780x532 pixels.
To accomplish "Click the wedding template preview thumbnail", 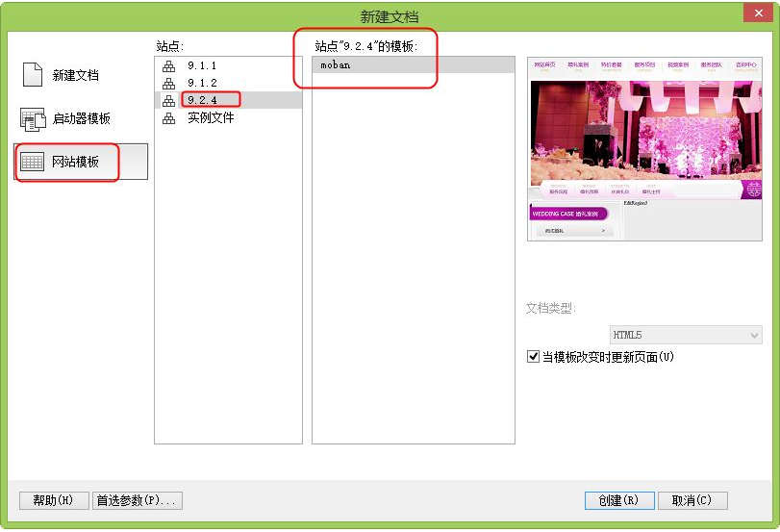I will click(644, 148).
